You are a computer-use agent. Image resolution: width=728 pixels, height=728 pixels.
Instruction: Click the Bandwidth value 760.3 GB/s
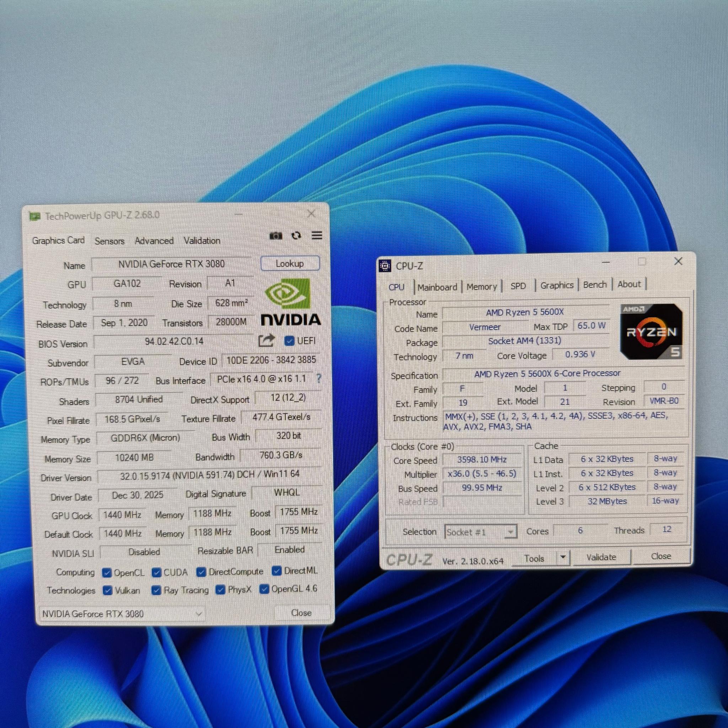point(281,455)
